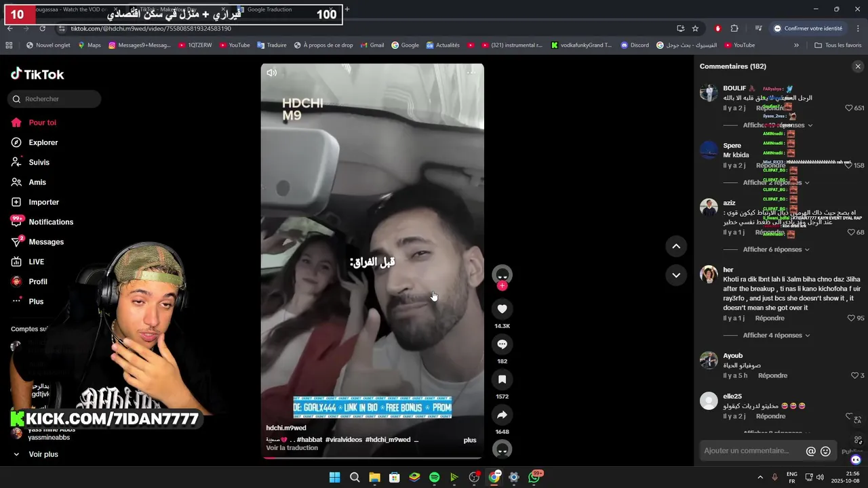Like the video with heart icon
The image size is (868, 488).
[x=502, y=309]
